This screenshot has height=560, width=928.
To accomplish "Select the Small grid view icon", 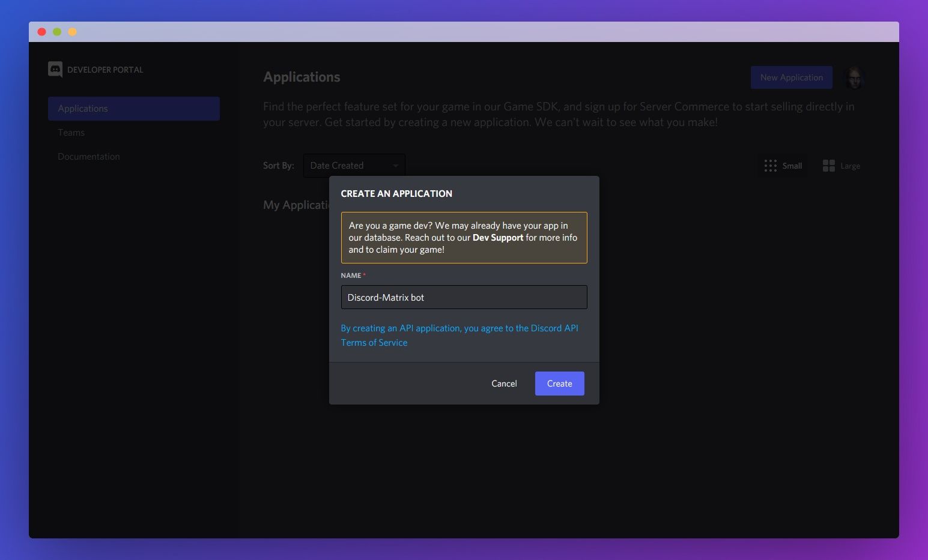I will click(771, 166).
